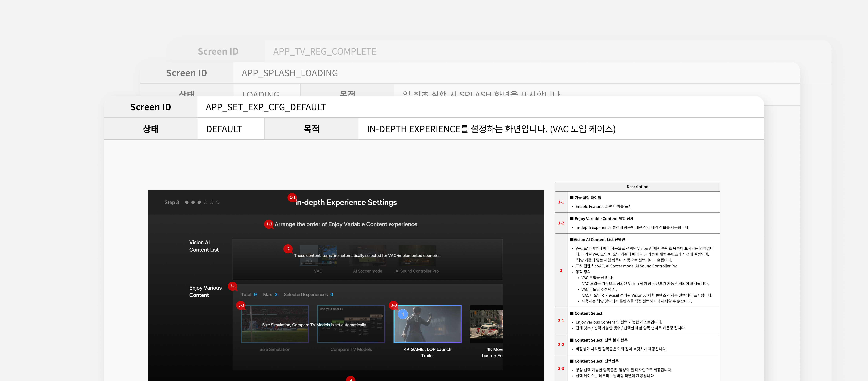Click description row 3-2 about disabled items
Viewport: 868px width, 381px height.
pos(637,344)
